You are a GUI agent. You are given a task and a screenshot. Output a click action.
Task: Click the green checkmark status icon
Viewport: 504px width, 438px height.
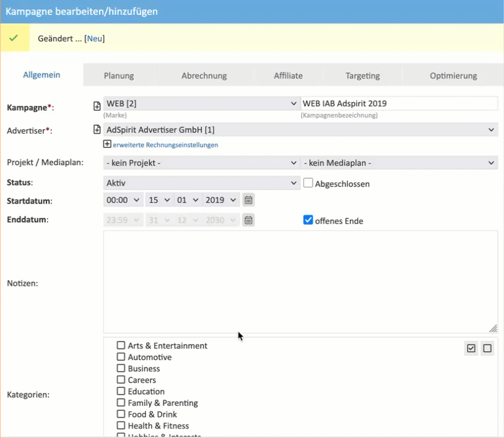point(14,38)
